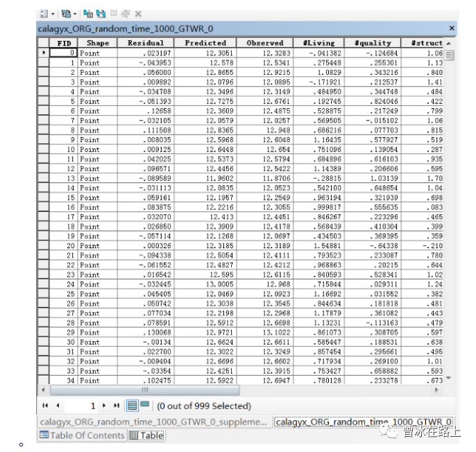Click the vertical scrollbar thumb
Screen dimensions: 476x452
pos(450,55)
